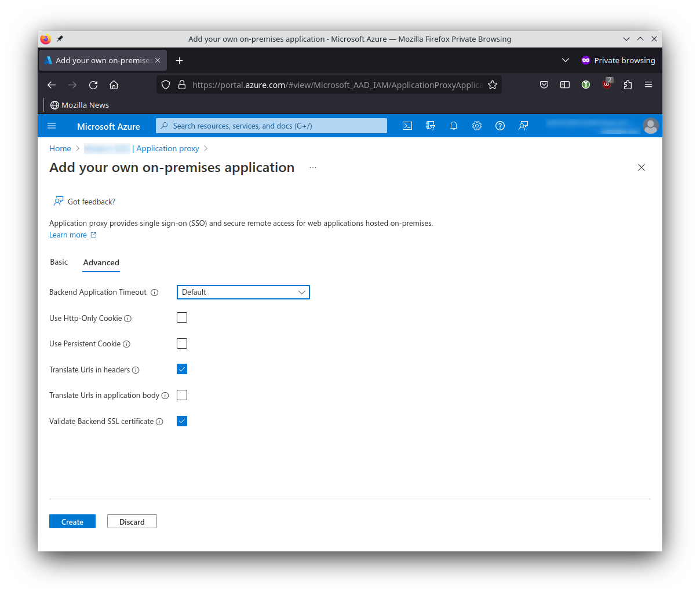Enable Use Http-Only Cookie
This screenshot has width=700, height=596.
coord(181,317)
